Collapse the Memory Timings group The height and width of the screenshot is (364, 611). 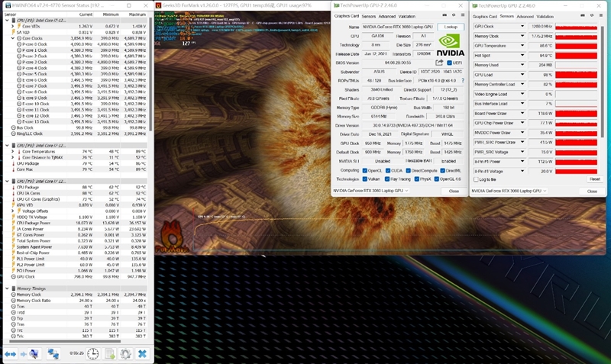pyautogui.click(x=7, y=288)
